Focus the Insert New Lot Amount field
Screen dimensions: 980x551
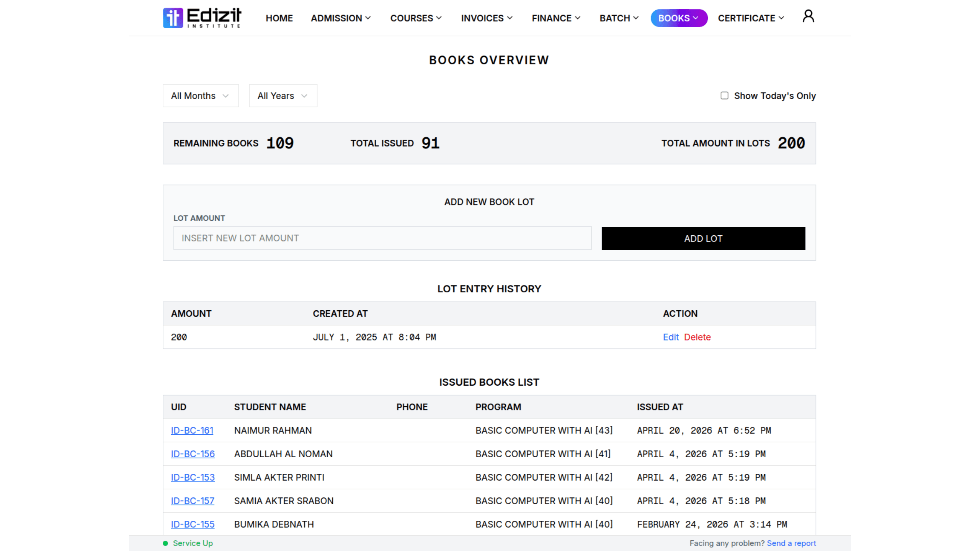(382, 238)
